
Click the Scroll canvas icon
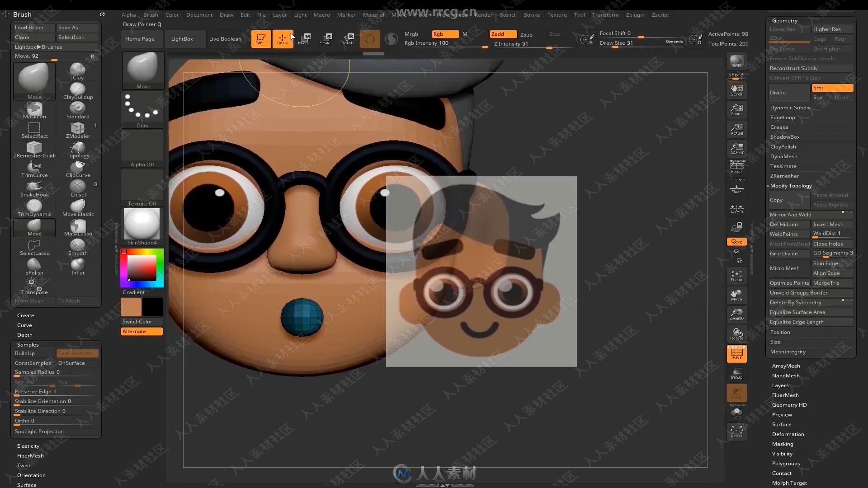click(736, 90)
